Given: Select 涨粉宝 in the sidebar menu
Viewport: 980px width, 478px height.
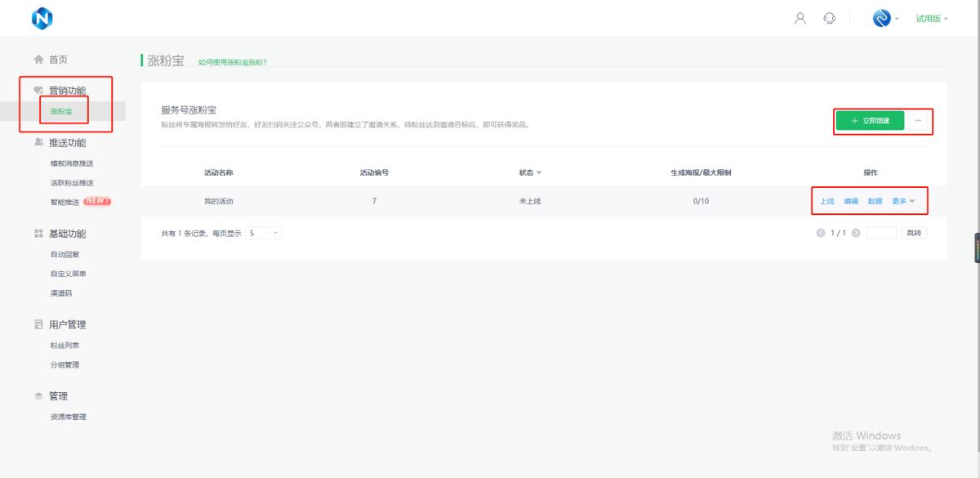Looking at the screenshot, I should 60,110.
